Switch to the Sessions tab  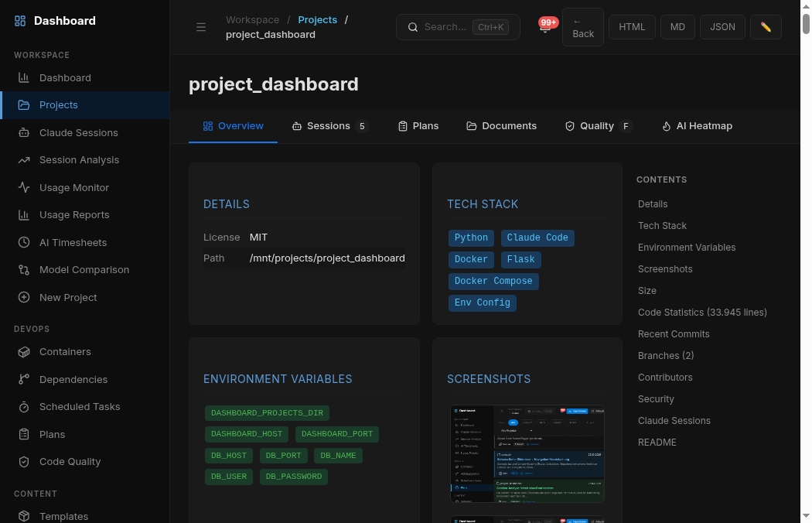coord(329,126)
